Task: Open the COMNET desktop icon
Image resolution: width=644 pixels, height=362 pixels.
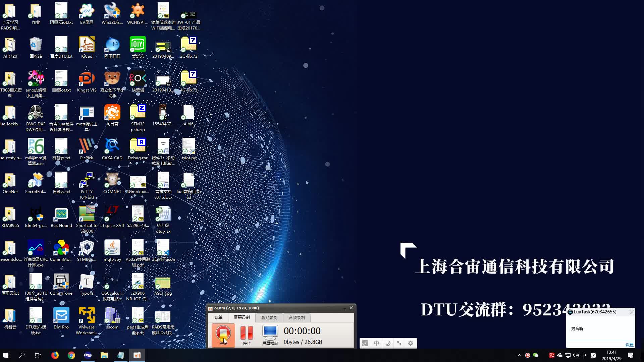Action: click(112, 183)
